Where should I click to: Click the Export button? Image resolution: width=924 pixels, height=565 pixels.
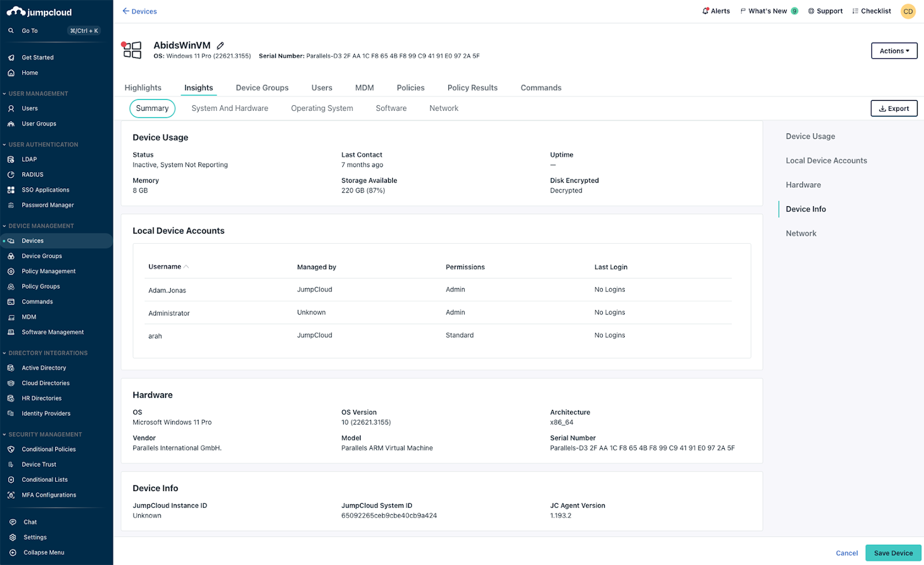pyautogui.click(x=893, y=108)
